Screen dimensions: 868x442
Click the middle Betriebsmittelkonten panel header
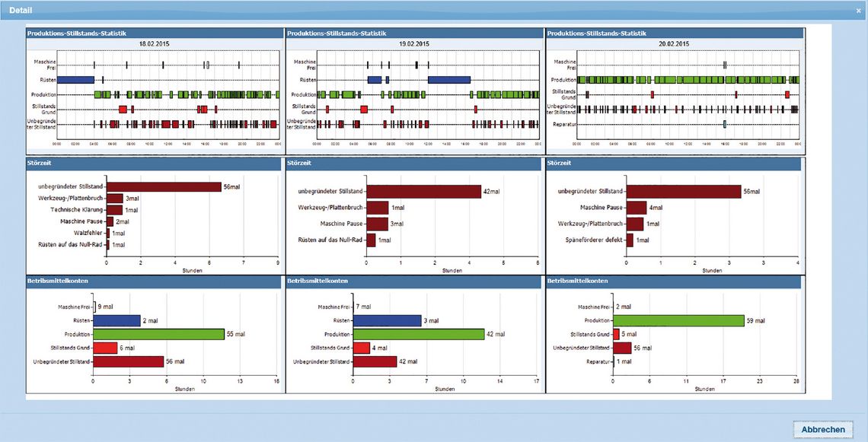414,281
